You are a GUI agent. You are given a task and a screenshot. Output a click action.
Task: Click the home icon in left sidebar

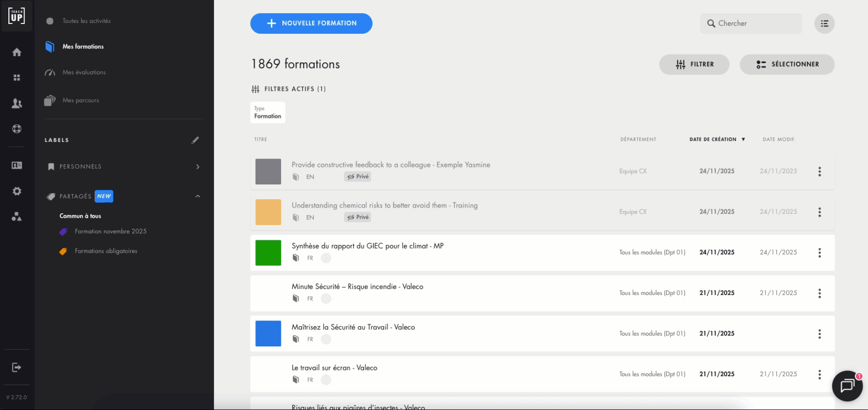pos(17,52)
